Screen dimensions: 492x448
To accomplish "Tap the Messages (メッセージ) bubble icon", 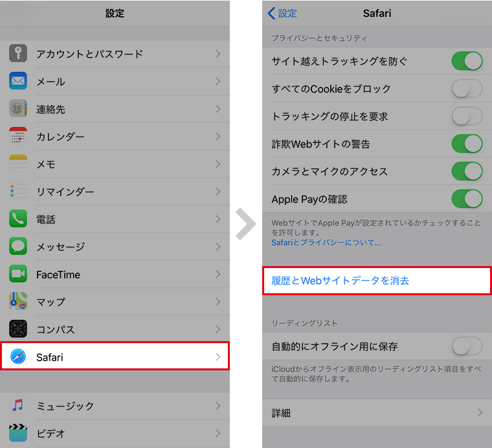I will (x=18, y=246).
